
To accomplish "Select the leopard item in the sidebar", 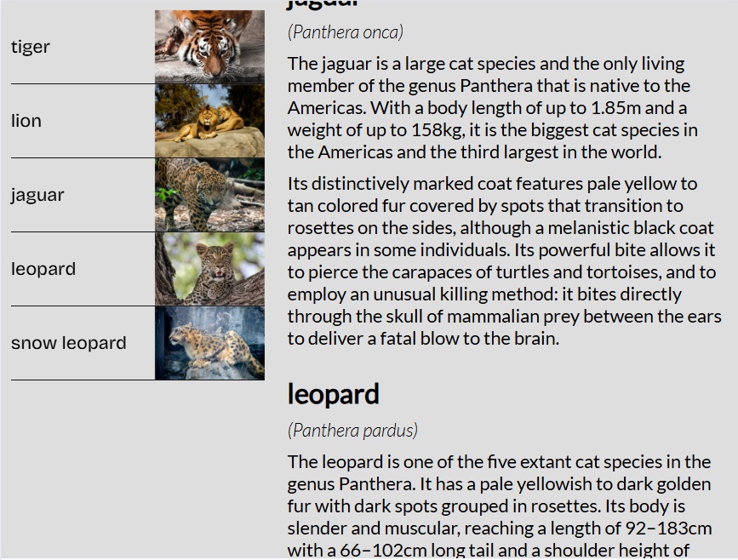I will [x=43, y=269].
